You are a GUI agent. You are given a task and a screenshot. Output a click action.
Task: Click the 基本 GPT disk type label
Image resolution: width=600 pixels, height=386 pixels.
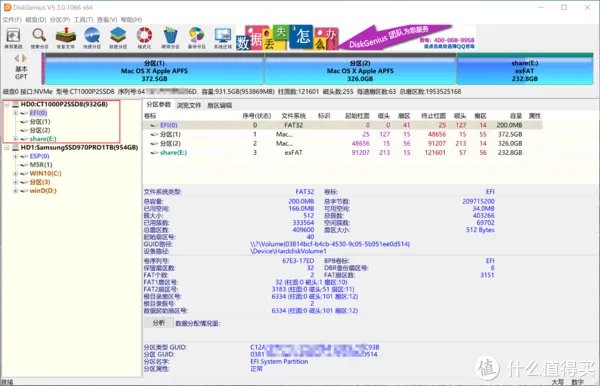point(21,73)
